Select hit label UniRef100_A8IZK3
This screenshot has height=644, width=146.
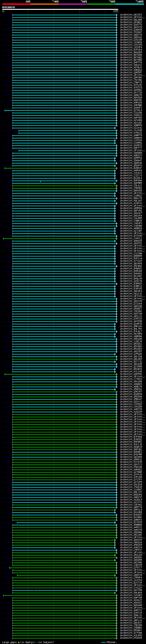[131, 15]
